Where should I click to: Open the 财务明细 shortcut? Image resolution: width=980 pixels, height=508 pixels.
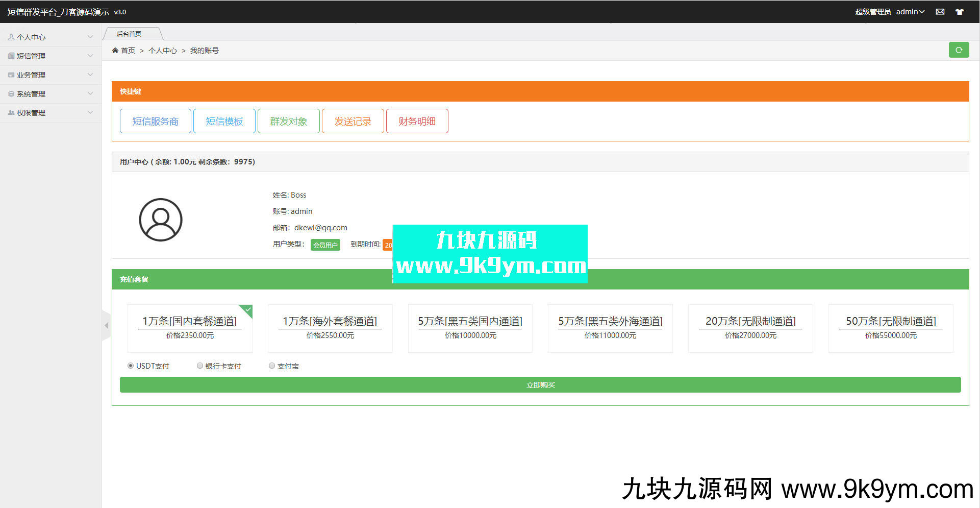[x=417, y=121]
